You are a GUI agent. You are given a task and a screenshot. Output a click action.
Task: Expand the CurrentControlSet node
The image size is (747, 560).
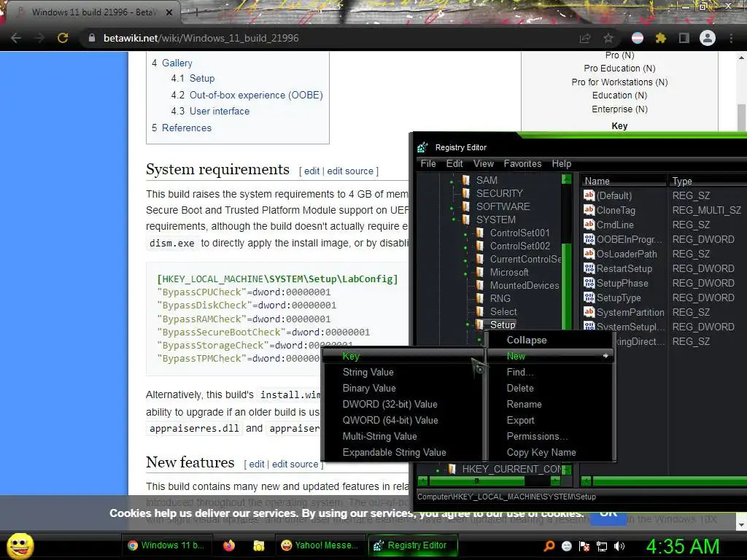pos(466,260)
